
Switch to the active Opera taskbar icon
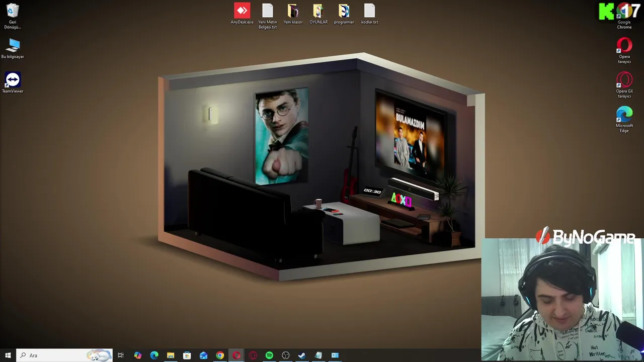pos(236,355)
